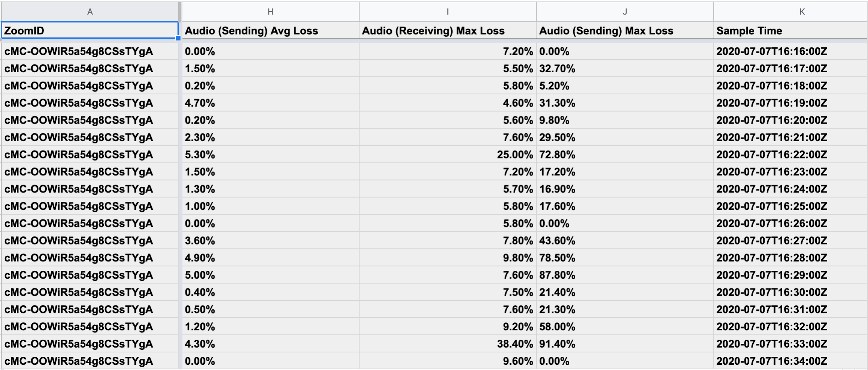868x370 pixels.
Task: Select the cell with 2020-07-07T16:22:00Z
Action: (790, 155)
